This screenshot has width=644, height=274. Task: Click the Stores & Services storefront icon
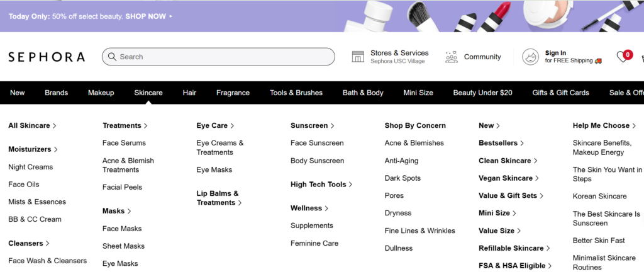coord(358,57)
